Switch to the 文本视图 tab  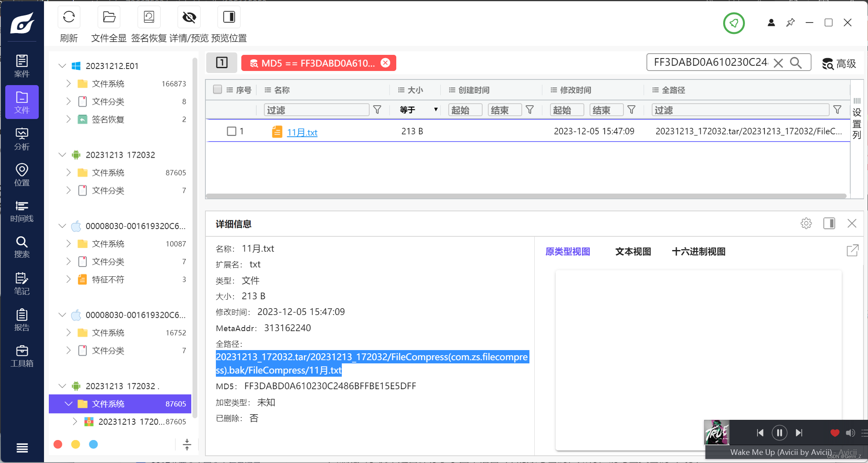[x=633, y=252]
